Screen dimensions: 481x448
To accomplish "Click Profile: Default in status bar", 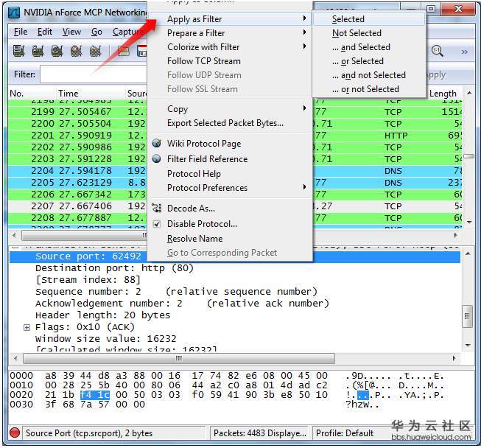I will tap(345, 433).
